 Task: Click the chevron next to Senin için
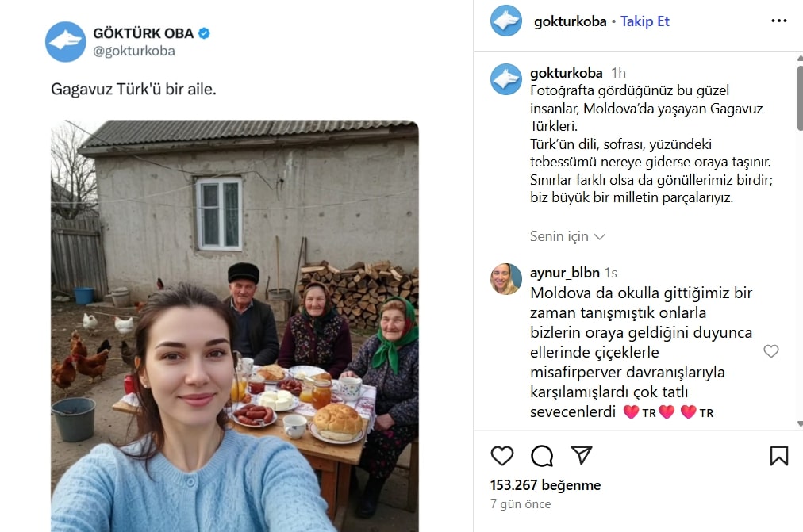600,237
